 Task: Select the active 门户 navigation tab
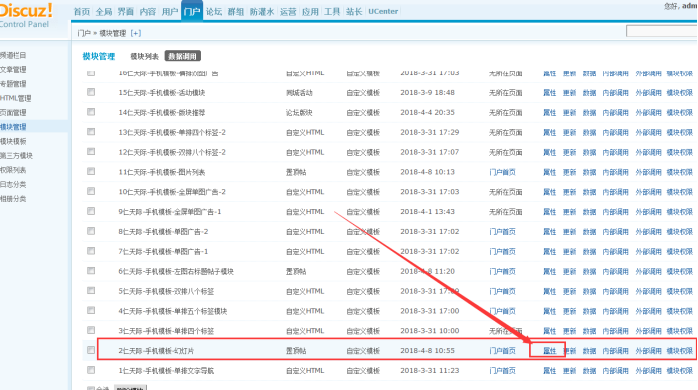pos(192,11)
